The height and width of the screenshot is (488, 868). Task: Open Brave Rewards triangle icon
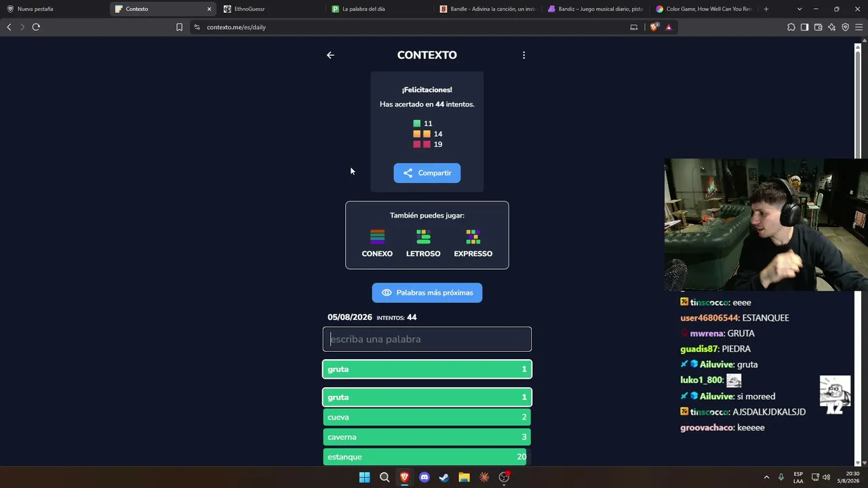[669, 27]
